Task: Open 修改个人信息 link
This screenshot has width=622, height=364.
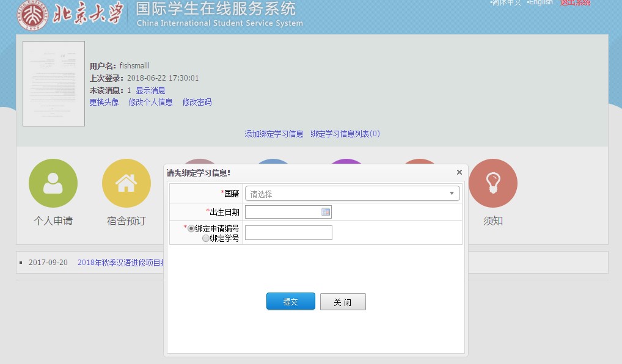Action: pos(150,103)
